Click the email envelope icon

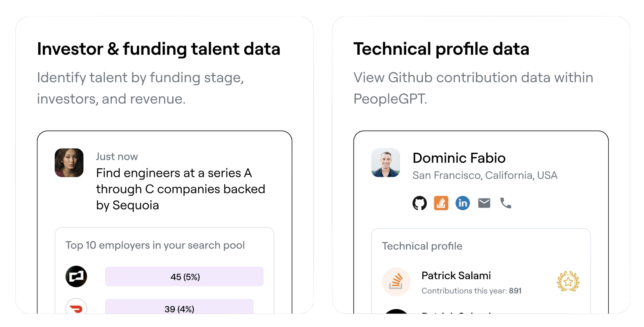pyautogui.click(x=484, y=203)
